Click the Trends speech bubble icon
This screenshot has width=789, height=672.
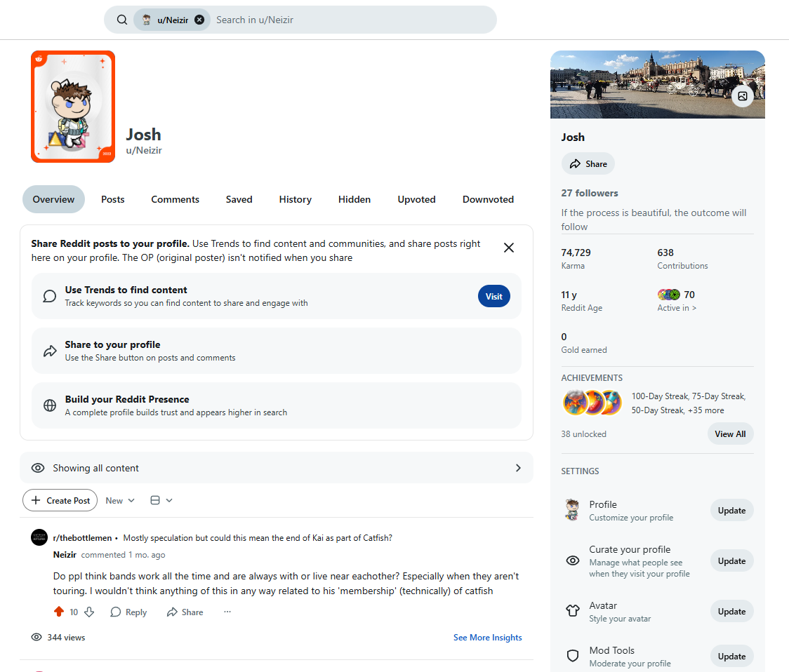coord(49,296)
